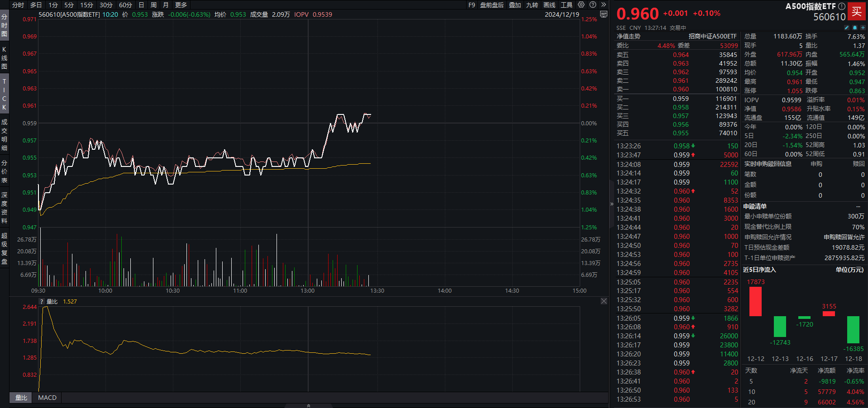Expand more toolbar options double-chevron

point(603,5)
